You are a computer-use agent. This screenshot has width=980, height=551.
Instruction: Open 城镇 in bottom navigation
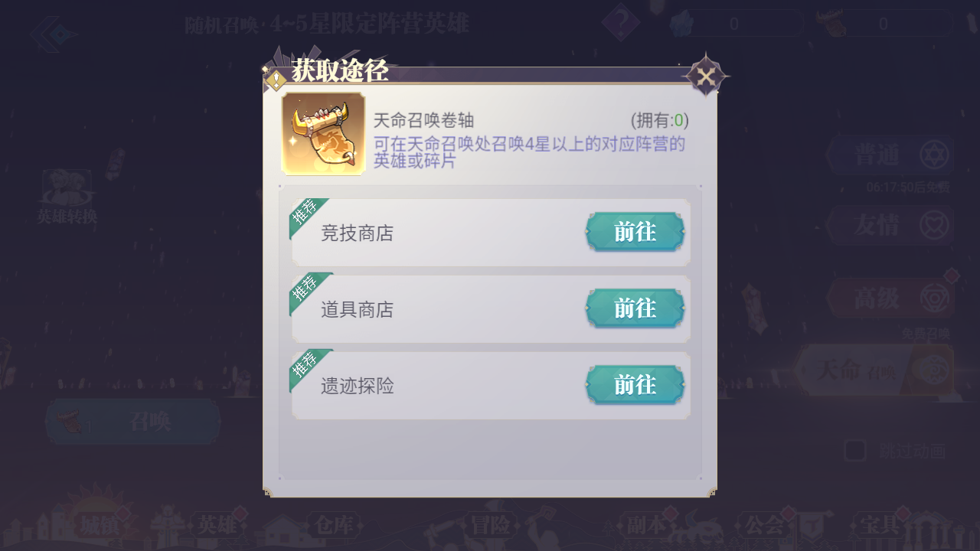coord(100,526)
